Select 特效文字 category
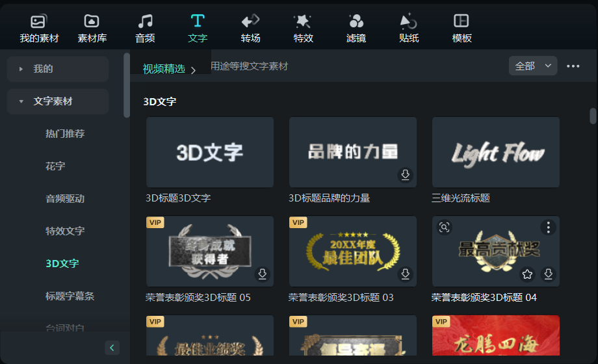Image resolution: width=598 pixels, height=364 pixels. [65, 231]
